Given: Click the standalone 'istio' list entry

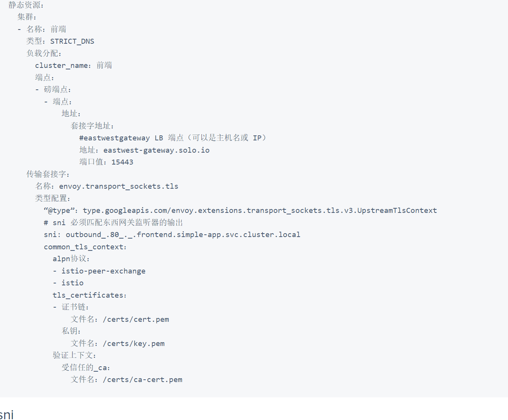Looking at the screenshot, I should (x=73, y=283).
